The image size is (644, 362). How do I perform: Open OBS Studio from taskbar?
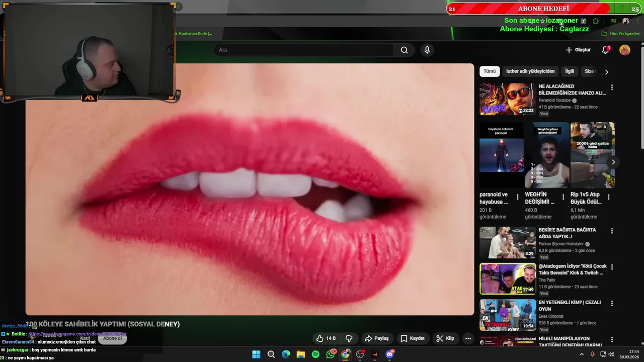click(x=360, y=354)
